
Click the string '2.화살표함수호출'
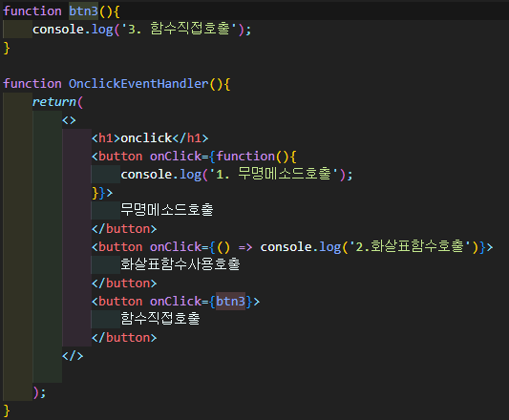click(410, 246)
